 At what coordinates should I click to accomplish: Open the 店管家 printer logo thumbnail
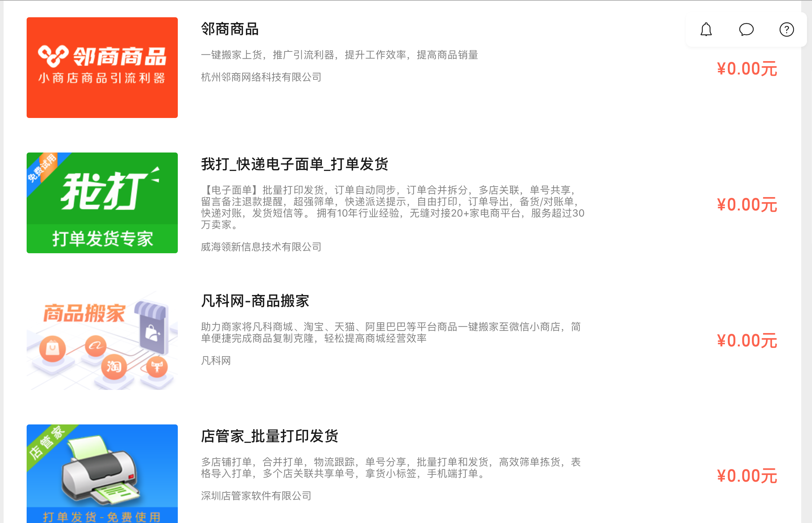tap(102, 473)
